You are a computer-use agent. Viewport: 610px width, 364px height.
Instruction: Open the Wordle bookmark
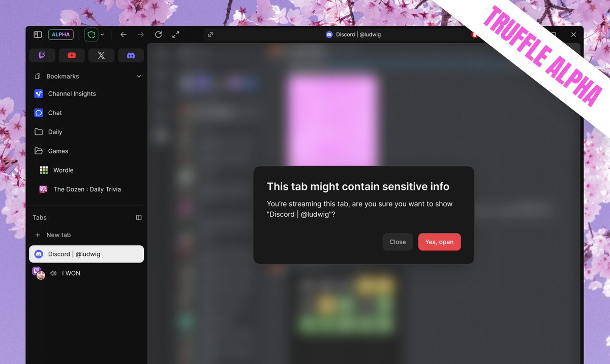click(86, 170)
